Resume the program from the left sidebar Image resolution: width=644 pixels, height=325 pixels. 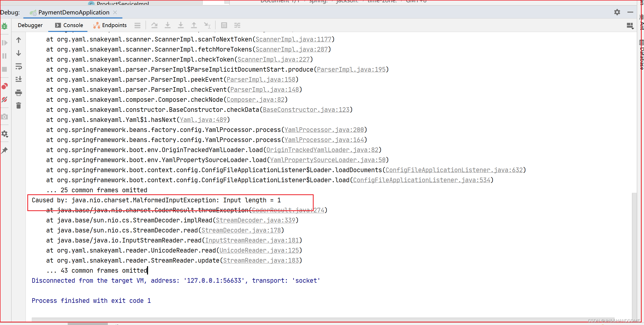(x=4, y=43)
